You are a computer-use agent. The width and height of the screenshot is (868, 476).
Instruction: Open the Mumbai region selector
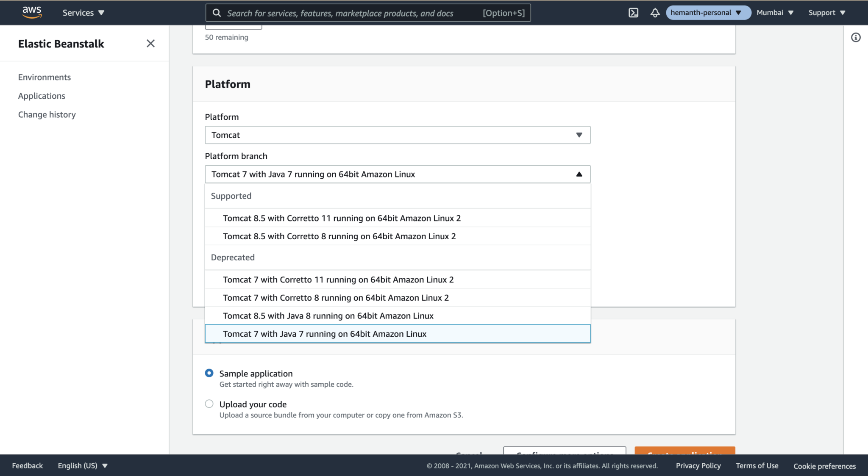(x=774, y=12)
